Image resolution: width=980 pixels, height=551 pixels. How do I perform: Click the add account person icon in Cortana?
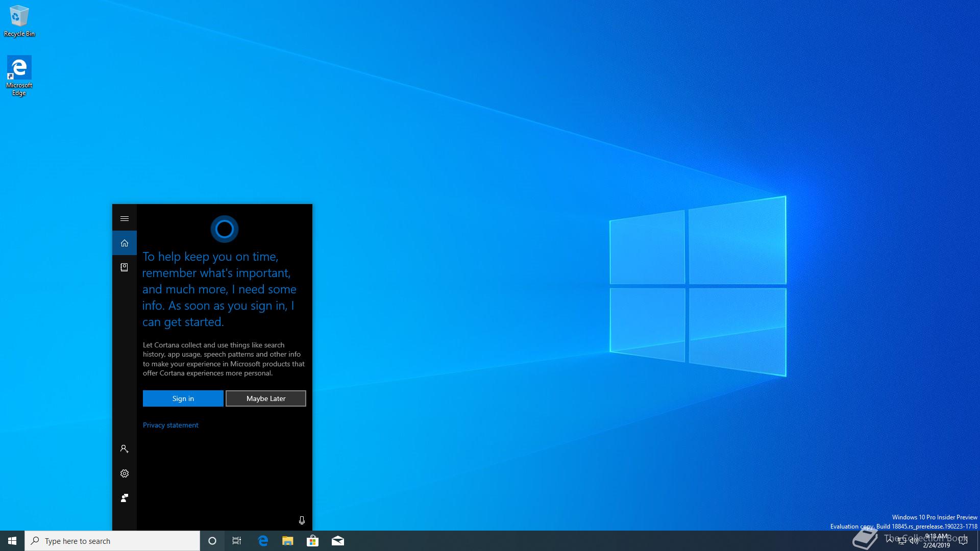click(124, 449)
